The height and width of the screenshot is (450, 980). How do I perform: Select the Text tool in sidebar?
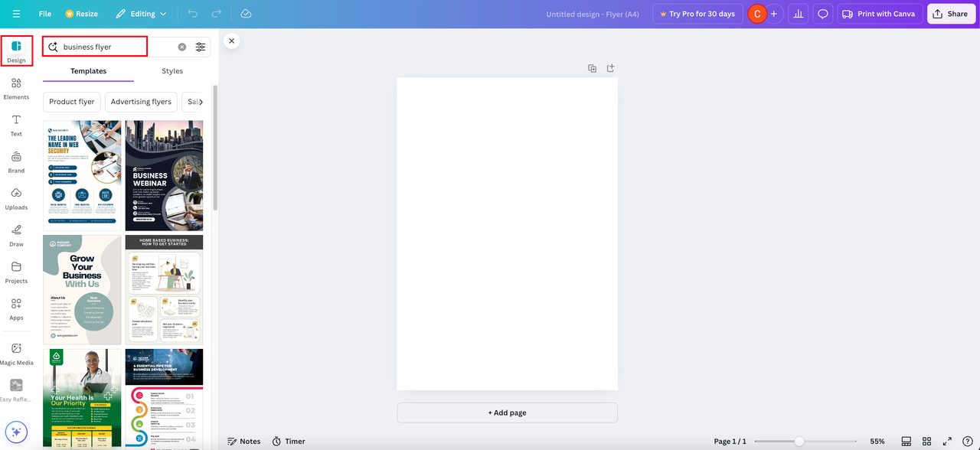[16, 125]
